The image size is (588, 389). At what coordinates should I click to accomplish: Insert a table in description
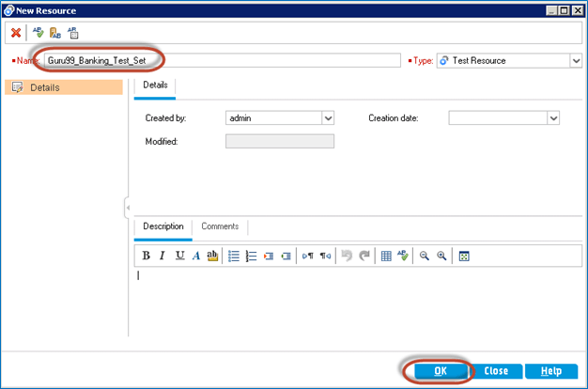pyautogui.click(x=386, y=256)
